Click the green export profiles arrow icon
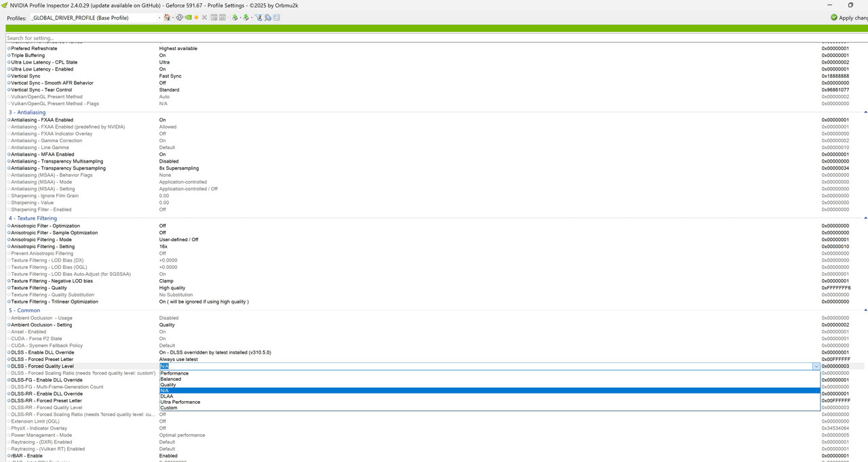Image resolution: width=868 pixels, height=462 pixels. pyautogui.click(x=235, y=18)
